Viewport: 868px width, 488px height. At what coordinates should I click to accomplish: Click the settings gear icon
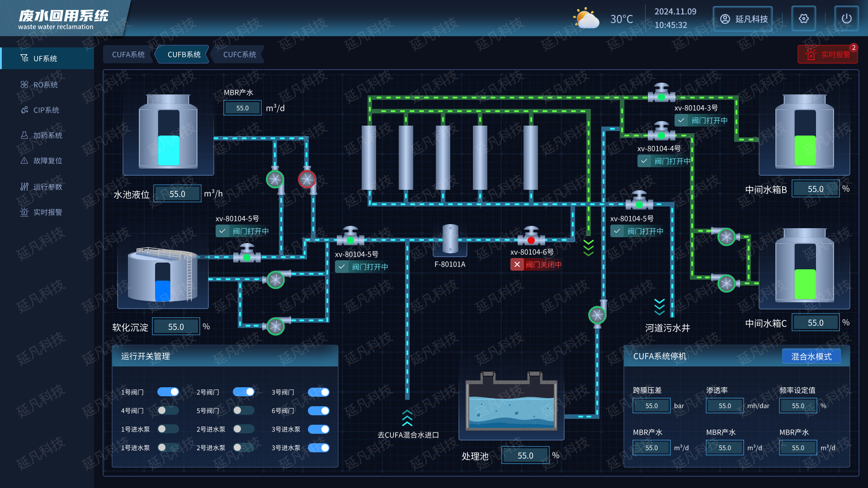tap(803, 19)
